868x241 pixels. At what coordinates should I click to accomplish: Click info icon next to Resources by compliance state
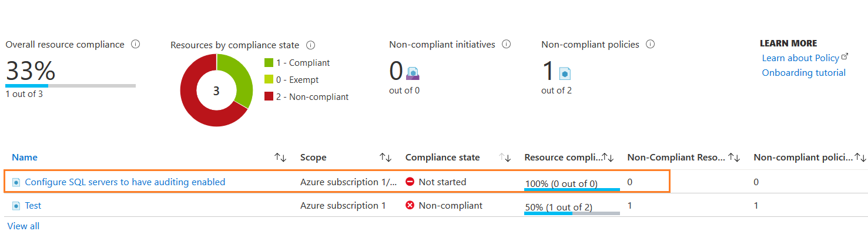311,45
